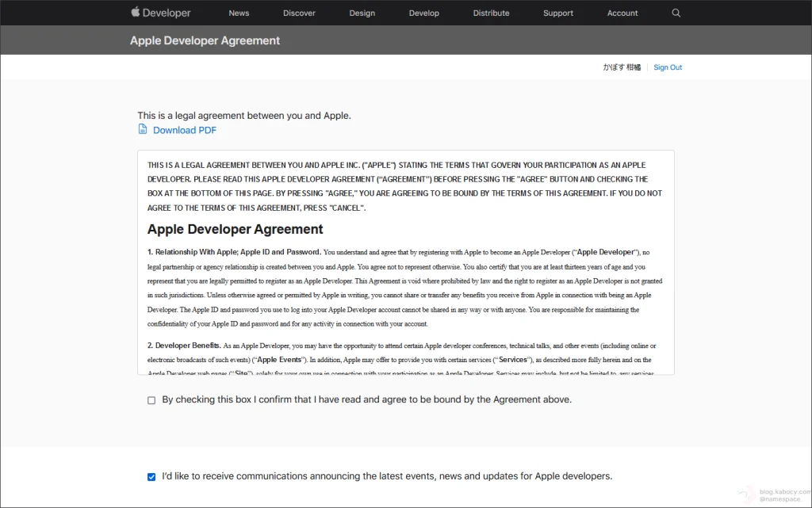Uncheck the receive communications checkbox

(x=151, y=476)
